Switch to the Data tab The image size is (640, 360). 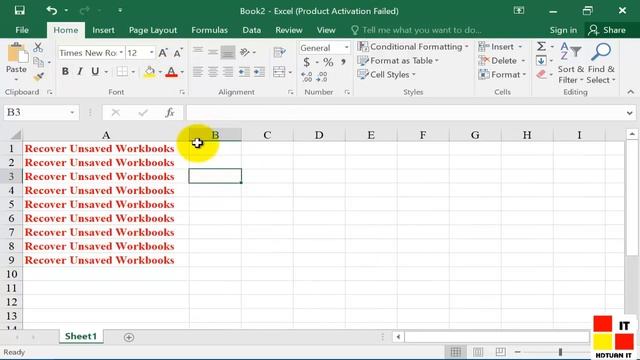pos(251,30)
